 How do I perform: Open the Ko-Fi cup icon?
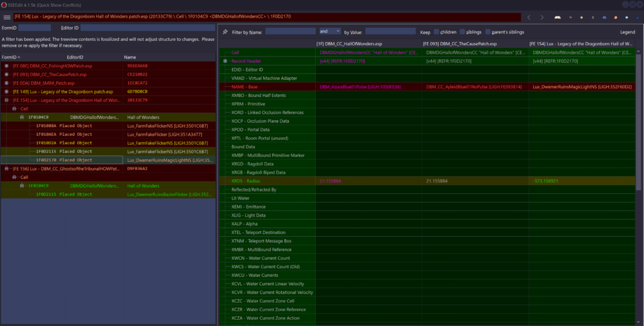(x=626, y=18)
